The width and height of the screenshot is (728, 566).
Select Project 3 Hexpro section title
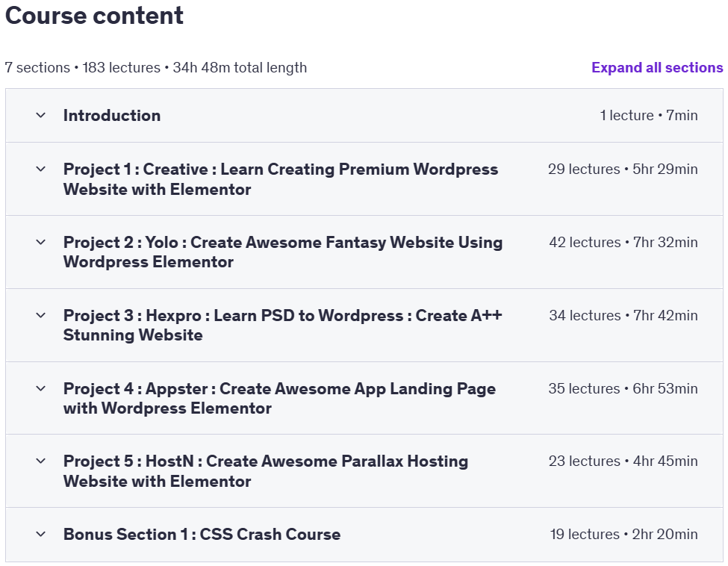283,325
